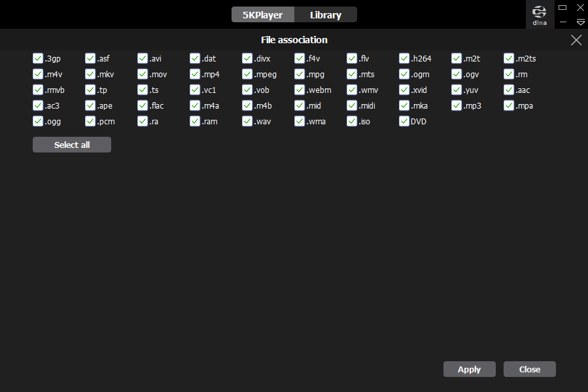588x392 pixels.
Task: Toggle the .mka checkbox
Action: point(404,106)
